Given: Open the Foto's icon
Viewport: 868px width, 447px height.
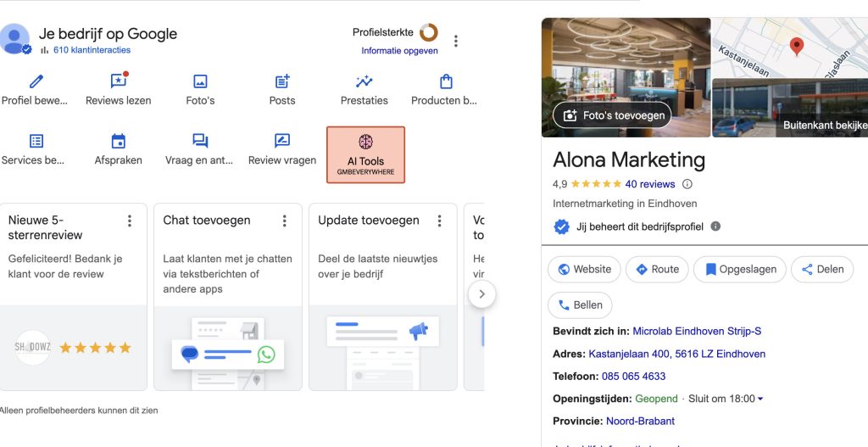Looking at the screenshot, I should 200,82.
